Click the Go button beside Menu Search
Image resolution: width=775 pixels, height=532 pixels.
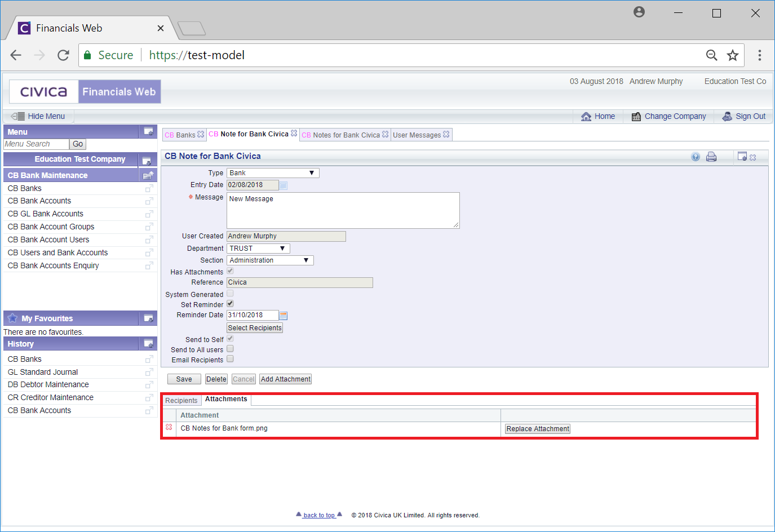[x=78, y=144]
